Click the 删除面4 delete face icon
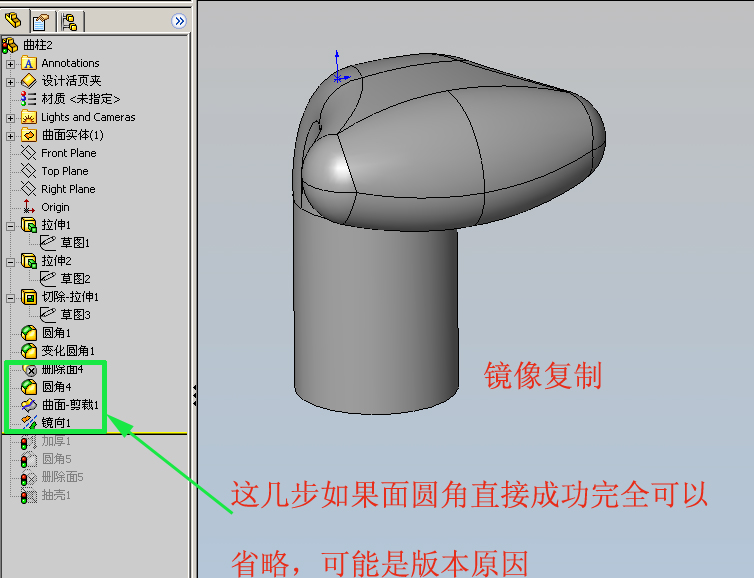Image resolution: width=754 pixels, height=578 pixels. pyautogui.click(x=30, y=369)
